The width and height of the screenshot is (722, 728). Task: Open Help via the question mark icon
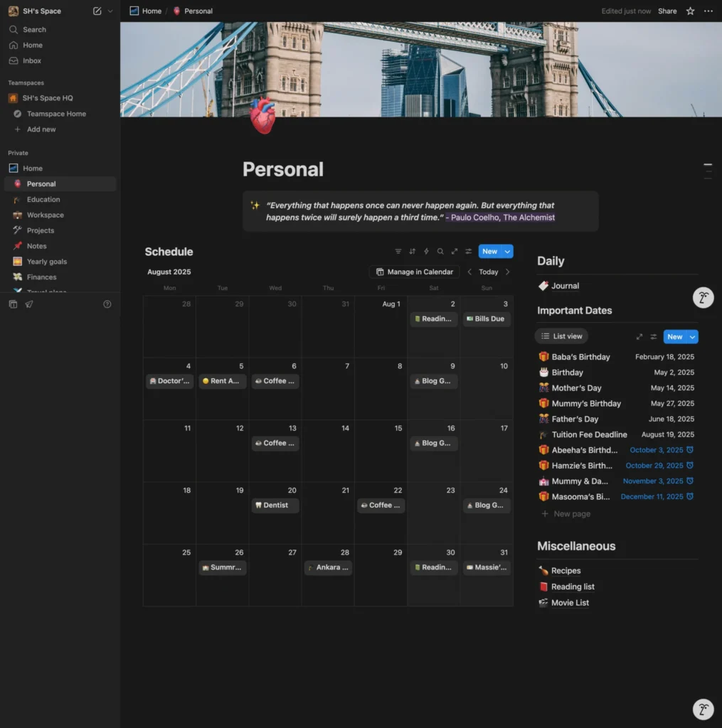click(107, 304)
